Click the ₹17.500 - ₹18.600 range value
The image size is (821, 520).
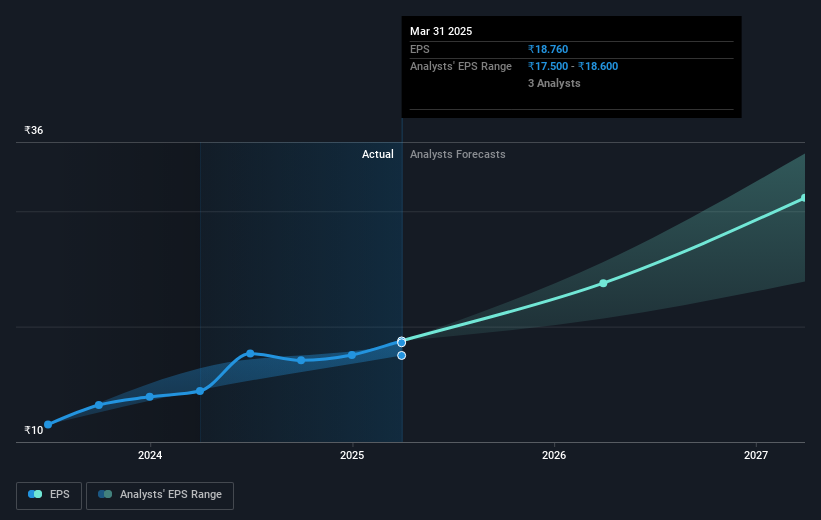[573, 67]
